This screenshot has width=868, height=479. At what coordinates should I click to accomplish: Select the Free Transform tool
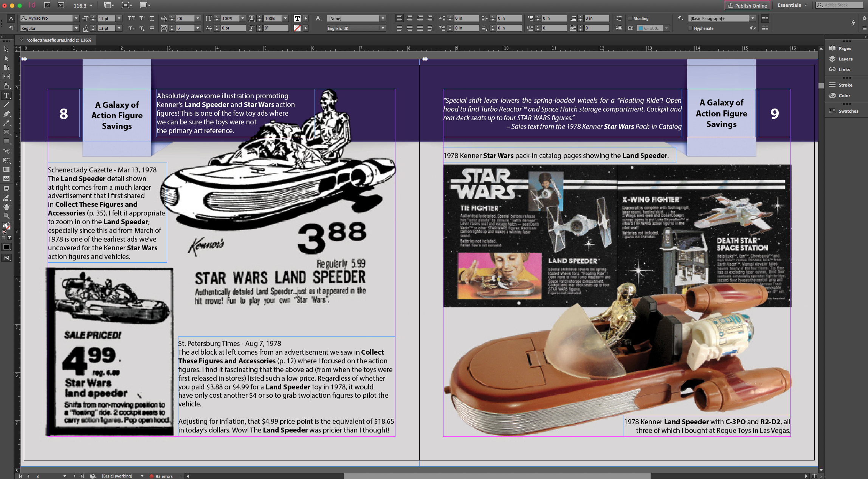6,160
